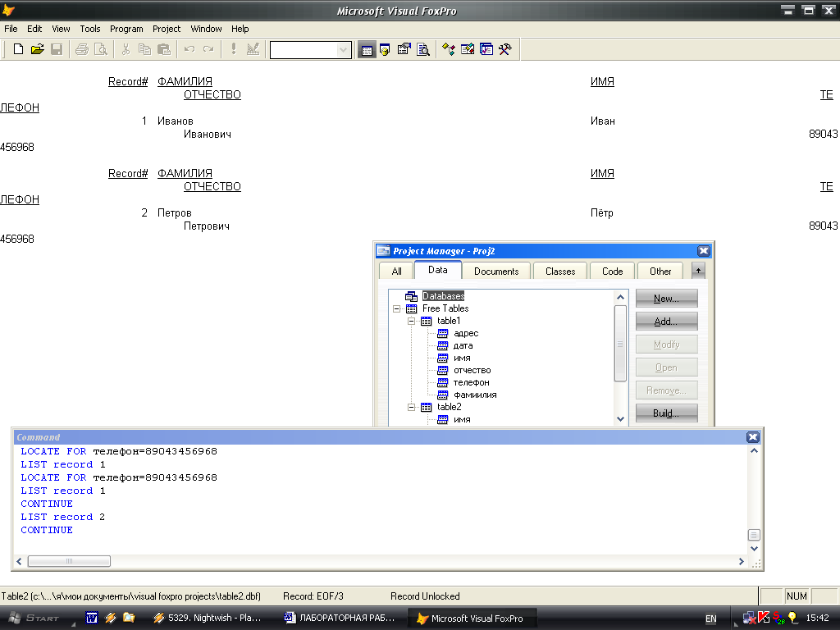Click the Paste clipboard icon
Screen dimensions: 840x630
click(164, 49)
